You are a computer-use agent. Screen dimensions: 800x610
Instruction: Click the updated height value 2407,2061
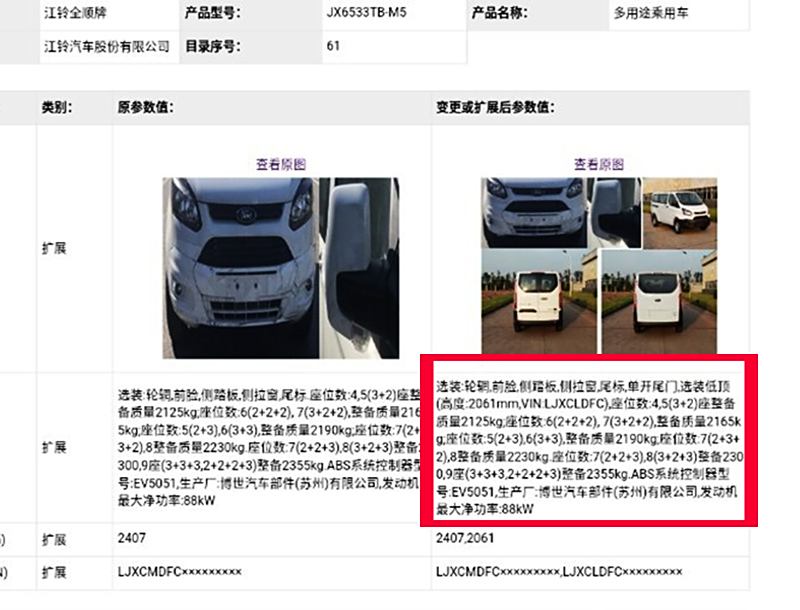(x=465, y=538)
